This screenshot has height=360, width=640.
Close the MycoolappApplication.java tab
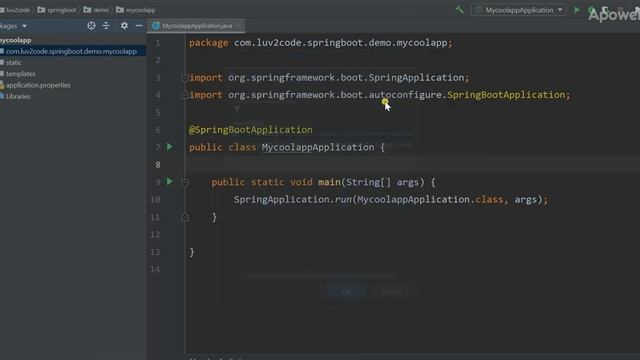(238, 26)
